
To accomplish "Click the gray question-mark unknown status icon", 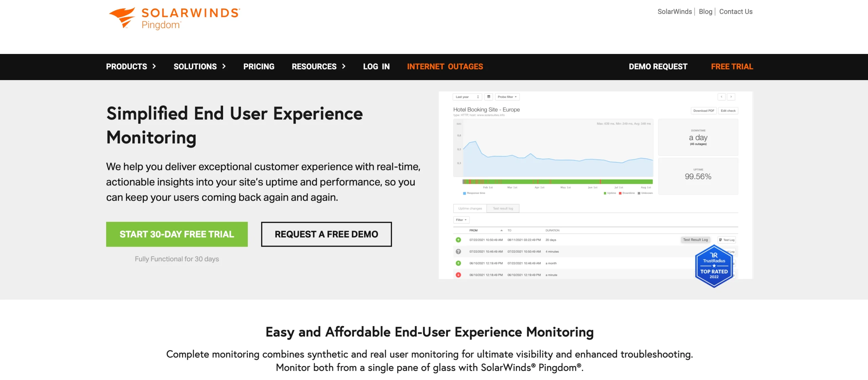I will coord(458,251).
